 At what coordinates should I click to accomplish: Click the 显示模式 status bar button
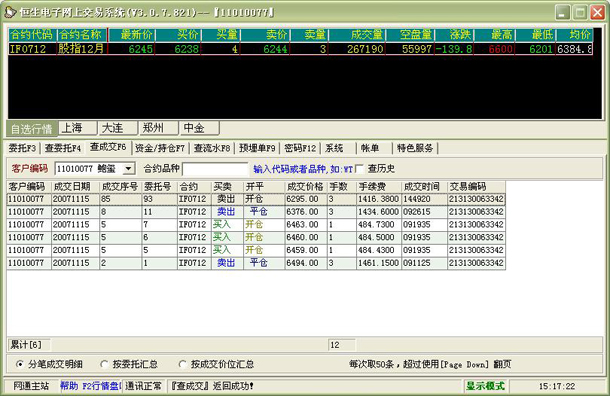pyautogui.click(x=485, y=386)
